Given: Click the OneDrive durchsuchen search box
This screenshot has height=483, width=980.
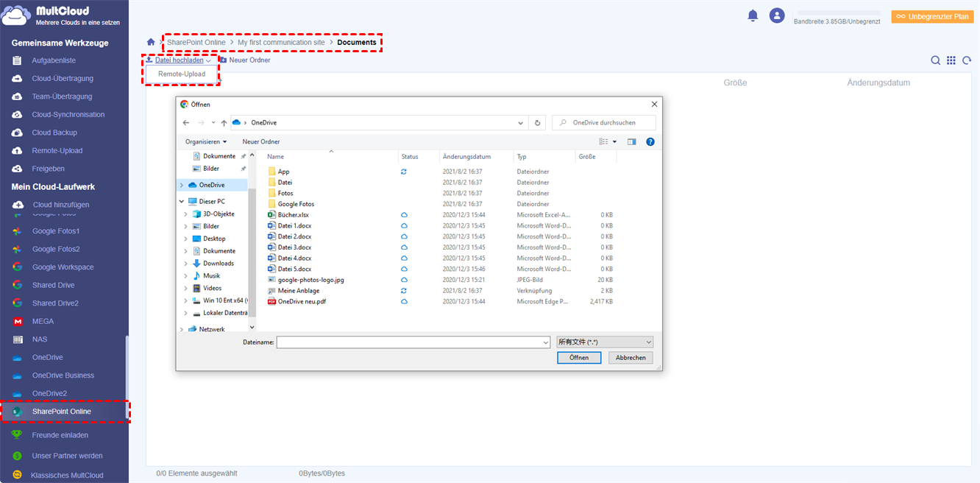Looking at the screenshot, I should click(604, 123).
